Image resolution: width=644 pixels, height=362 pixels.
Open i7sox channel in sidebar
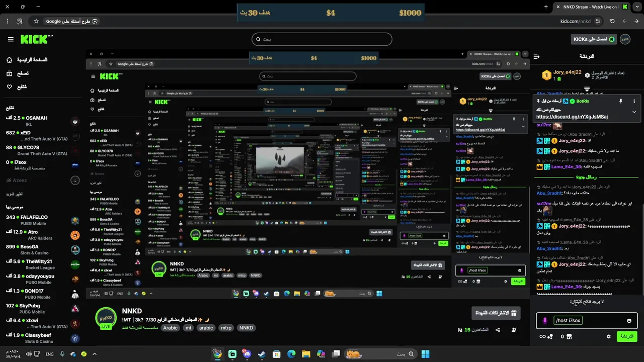coord(43,165)
